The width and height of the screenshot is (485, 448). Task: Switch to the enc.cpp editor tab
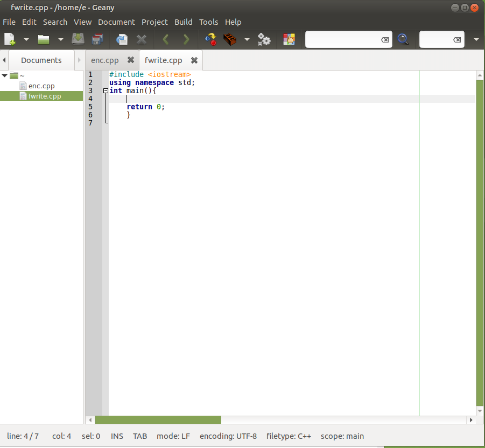(105, 60)
